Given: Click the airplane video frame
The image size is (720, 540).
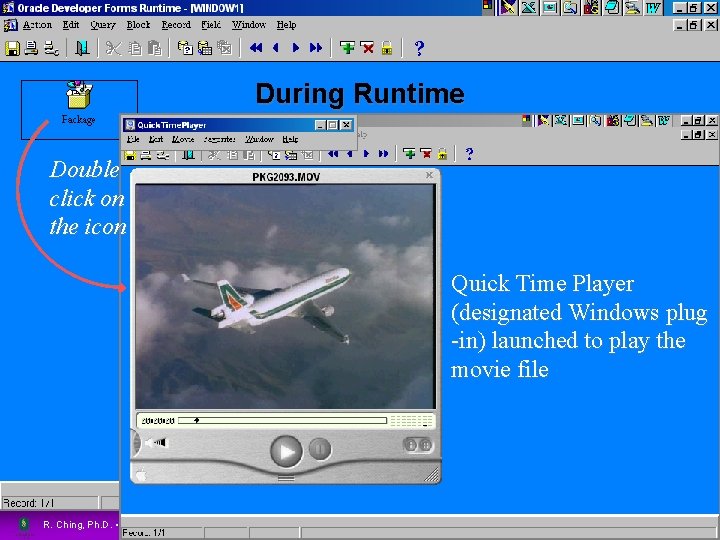Looking at the screenshot, I should point(285,296).
